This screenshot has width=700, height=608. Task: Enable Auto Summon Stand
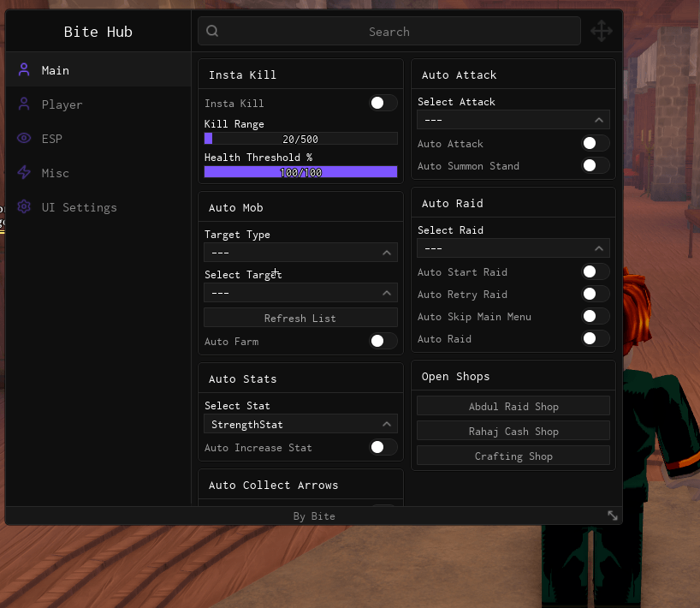(x=596, y=166)
